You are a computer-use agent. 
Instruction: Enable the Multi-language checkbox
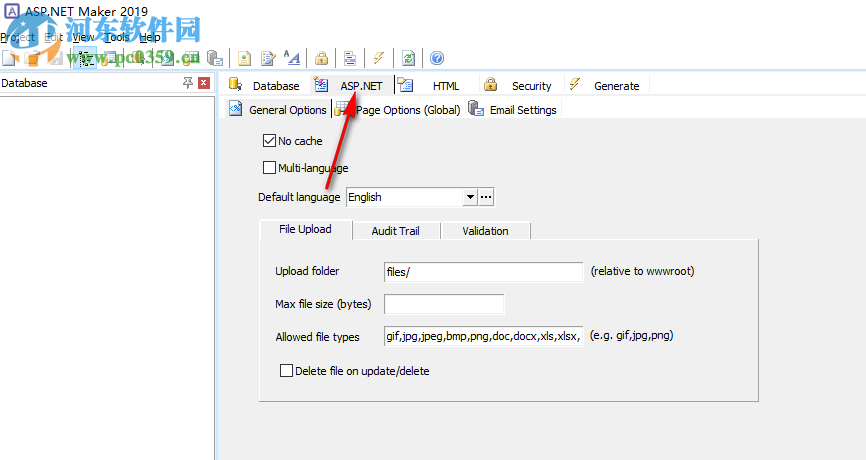pyautogui.click(x=269, y=167)
